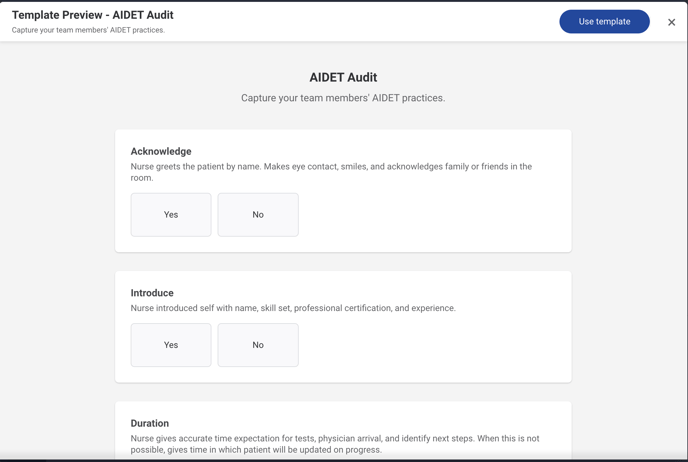
Task: Click the centered AIDET Audit form heading
Action: [343, 77]
